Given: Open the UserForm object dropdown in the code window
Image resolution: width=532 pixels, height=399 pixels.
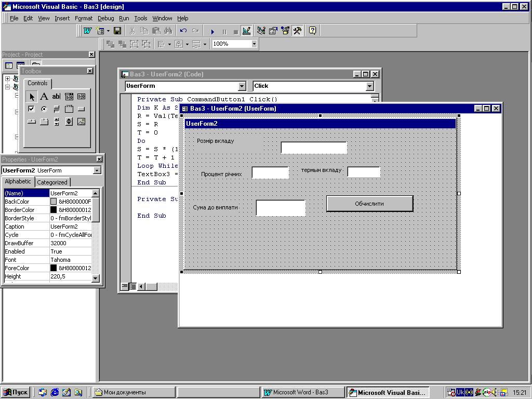Looking at the screenshot, I should pyautogui.click(x=242, y=86).
